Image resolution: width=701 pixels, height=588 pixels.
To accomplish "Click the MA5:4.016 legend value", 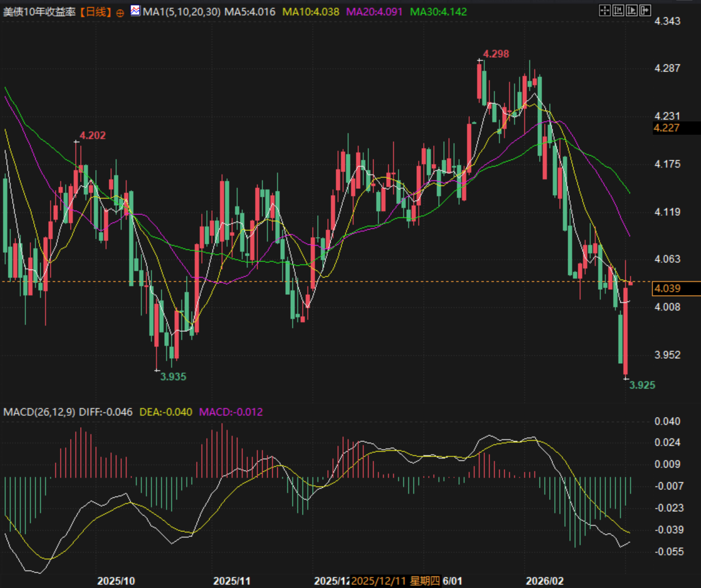I will coord(250,12).
